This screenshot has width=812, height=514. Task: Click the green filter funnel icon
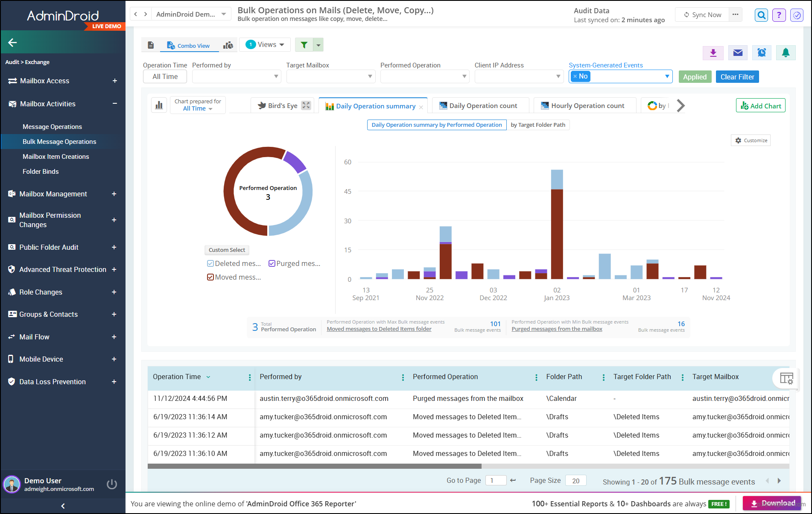click(x=304, y=45)
